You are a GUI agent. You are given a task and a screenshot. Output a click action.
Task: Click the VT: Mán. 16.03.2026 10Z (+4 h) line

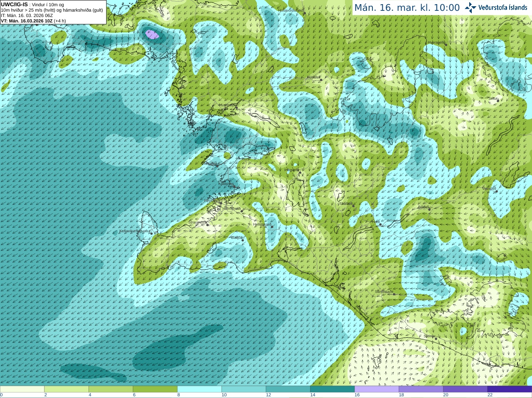point(33,21)
